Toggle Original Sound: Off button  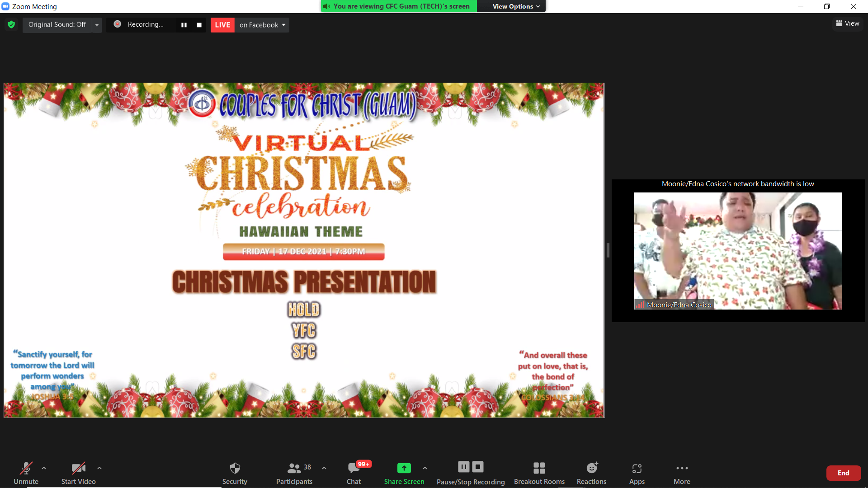[57, 24]
